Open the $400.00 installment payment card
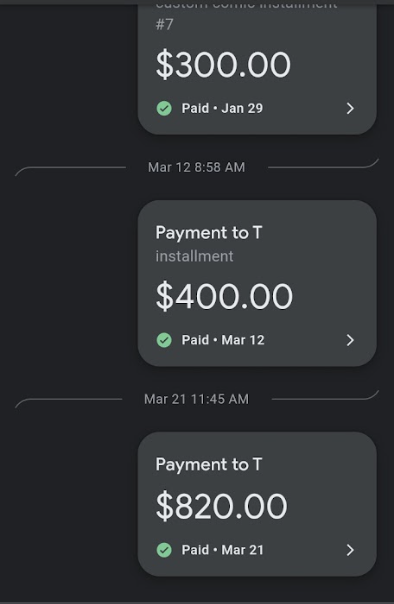This screenshot has height=604, width=394. pyautogui.click(x=257, y=283)
